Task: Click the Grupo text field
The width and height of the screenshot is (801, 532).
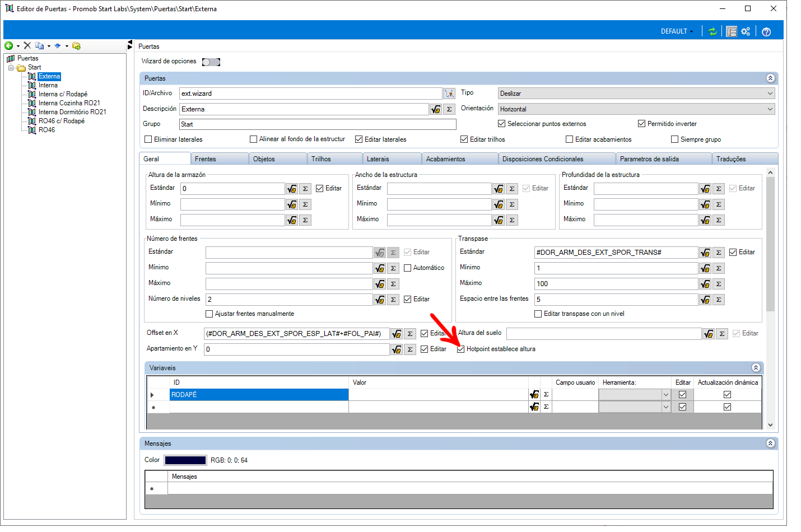Action: click(318, 124)
